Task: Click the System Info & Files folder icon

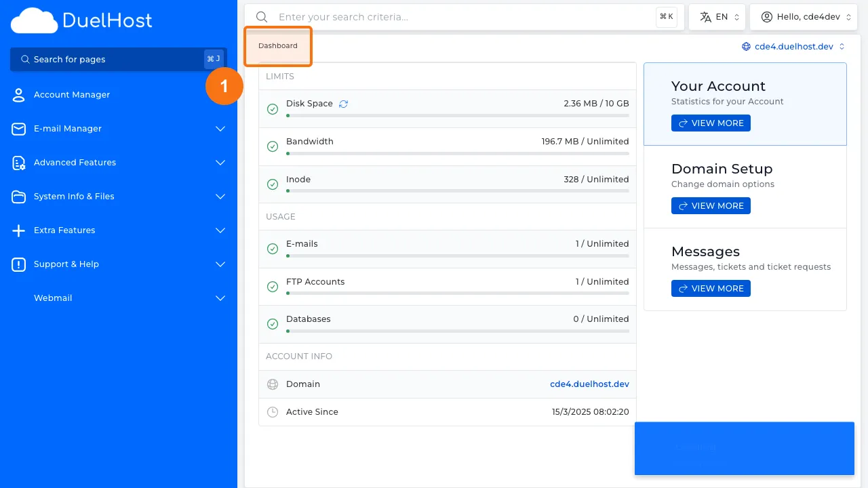Action: click(18, 196)
